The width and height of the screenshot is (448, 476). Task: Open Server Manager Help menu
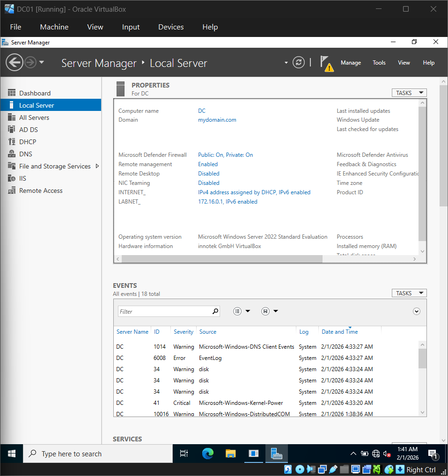[428, 63]
